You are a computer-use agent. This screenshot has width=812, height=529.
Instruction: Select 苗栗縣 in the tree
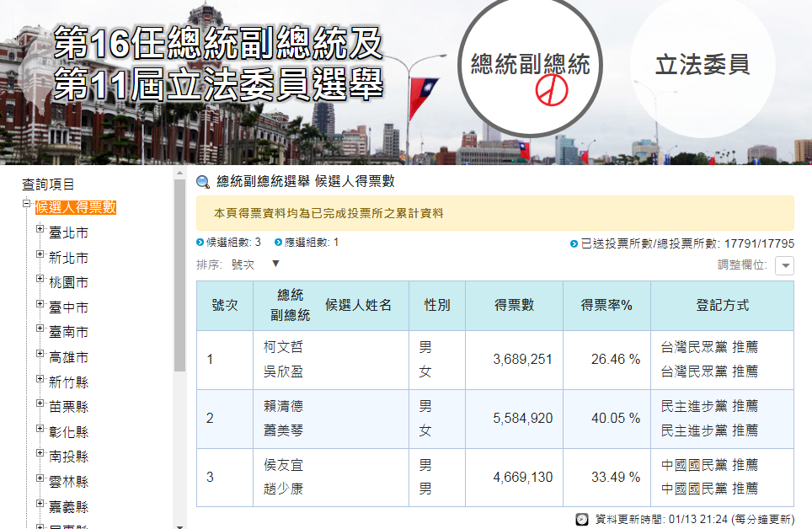coord(68,407)
